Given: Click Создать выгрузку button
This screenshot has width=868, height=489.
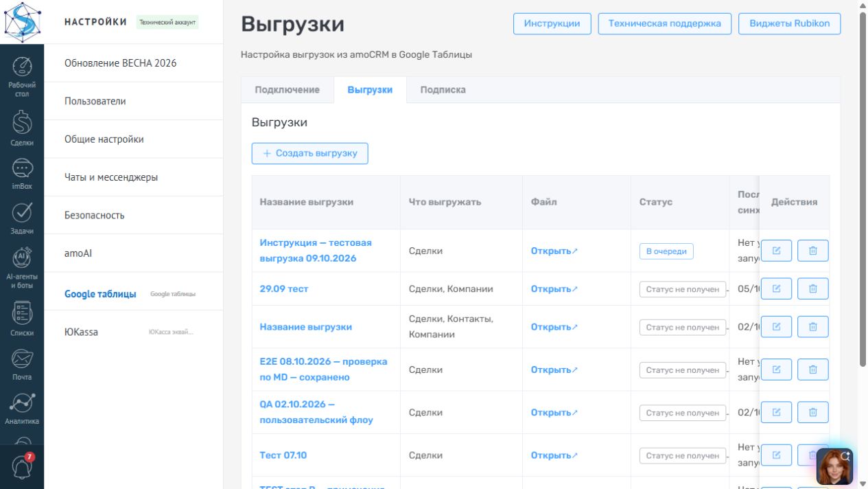Looking at the screenshot, I should pos(310,153).
